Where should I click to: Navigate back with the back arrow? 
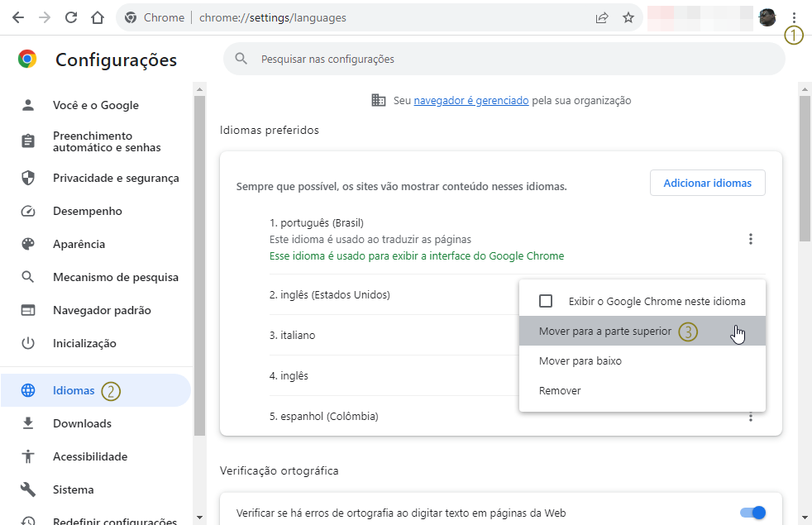pos(18,17)
